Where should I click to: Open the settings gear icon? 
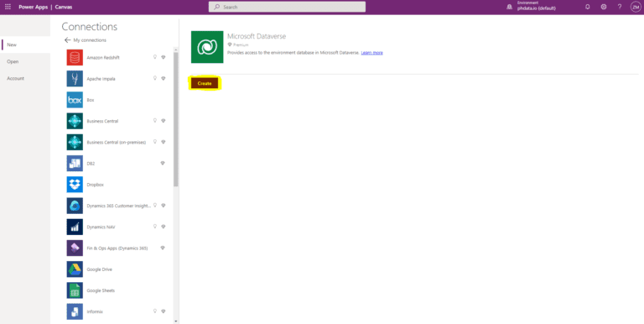[x=604, y=7]
